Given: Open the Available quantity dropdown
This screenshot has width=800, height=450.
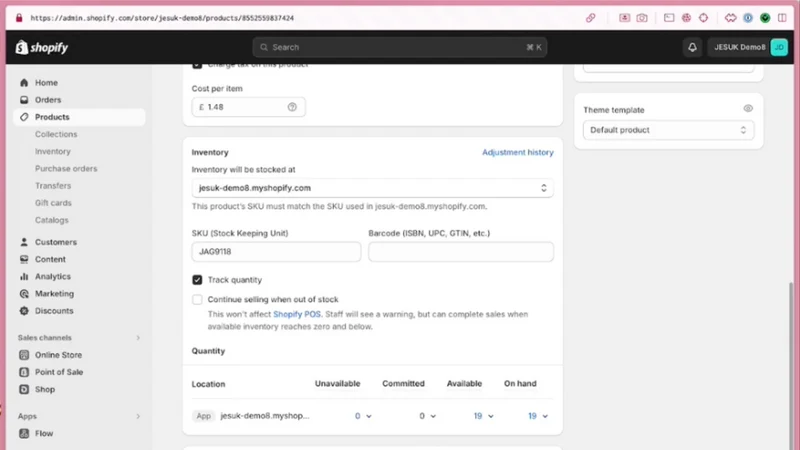Looking at the screenshot, I should [484, 416].
